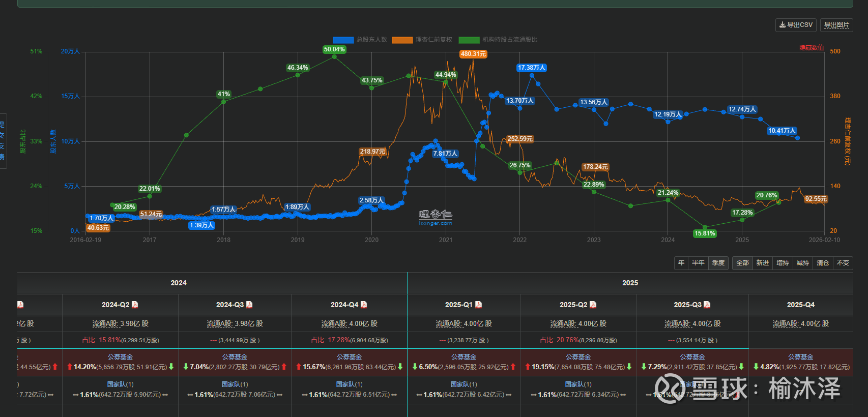
Task: Open the PDF report icon beside 2025-Q1
Action: (x=478, y=305)
